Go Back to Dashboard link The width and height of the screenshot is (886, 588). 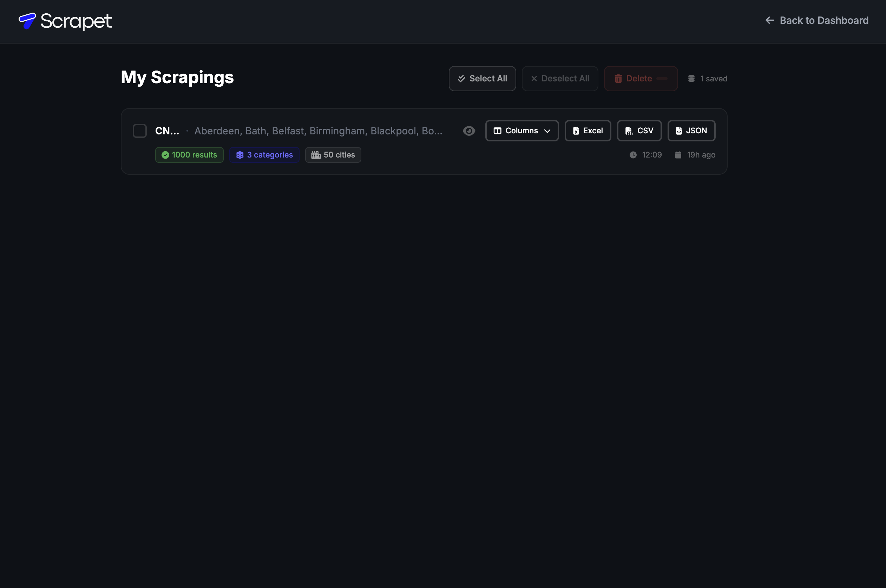[824, 21]
